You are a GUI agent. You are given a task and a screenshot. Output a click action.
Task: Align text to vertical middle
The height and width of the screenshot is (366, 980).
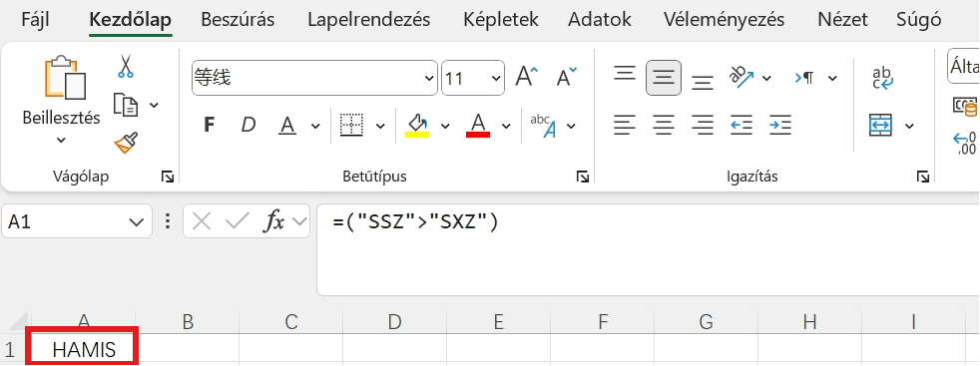[x=664, y=78]
